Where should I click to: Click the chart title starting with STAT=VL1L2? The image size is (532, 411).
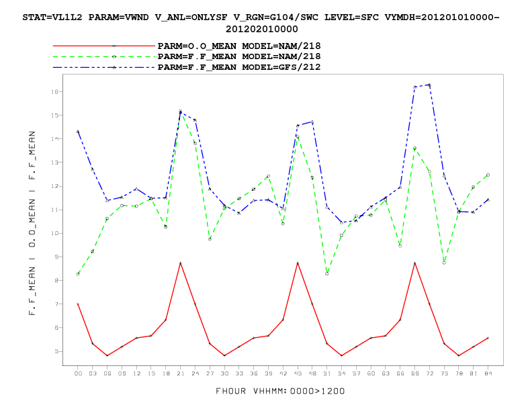click(x=261, y=23)
